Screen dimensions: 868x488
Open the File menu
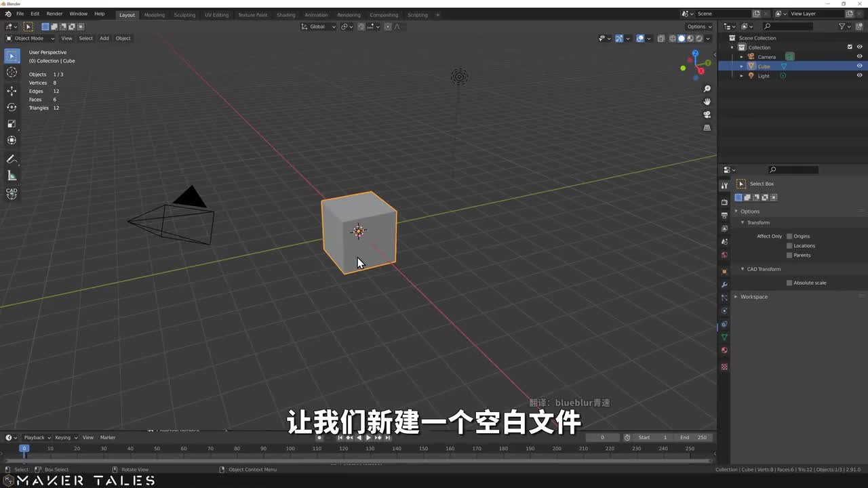click(20, 14)
